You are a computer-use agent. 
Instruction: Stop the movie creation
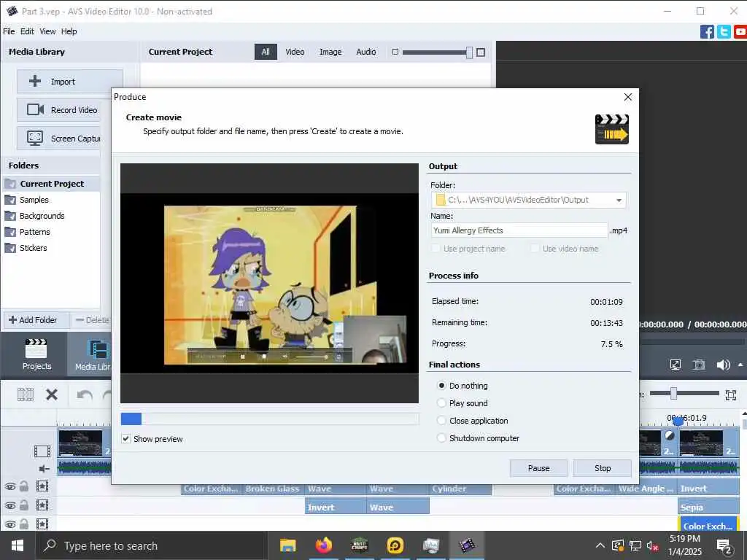pyautogui.click(x=603, y=468)
